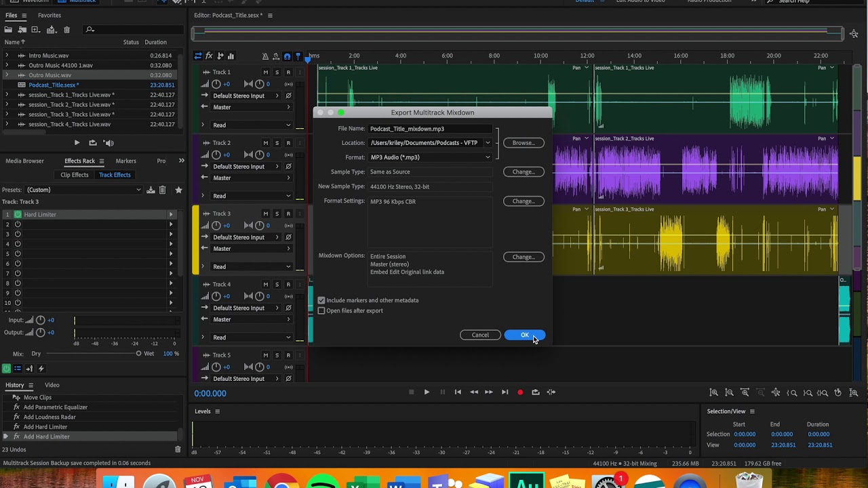
Task: Click the Browse button for location
Action: (523, 143)
